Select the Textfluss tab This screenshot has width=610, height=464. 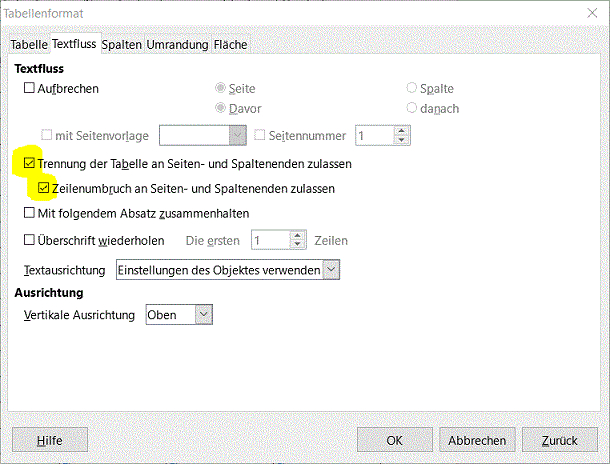(74, 44)
